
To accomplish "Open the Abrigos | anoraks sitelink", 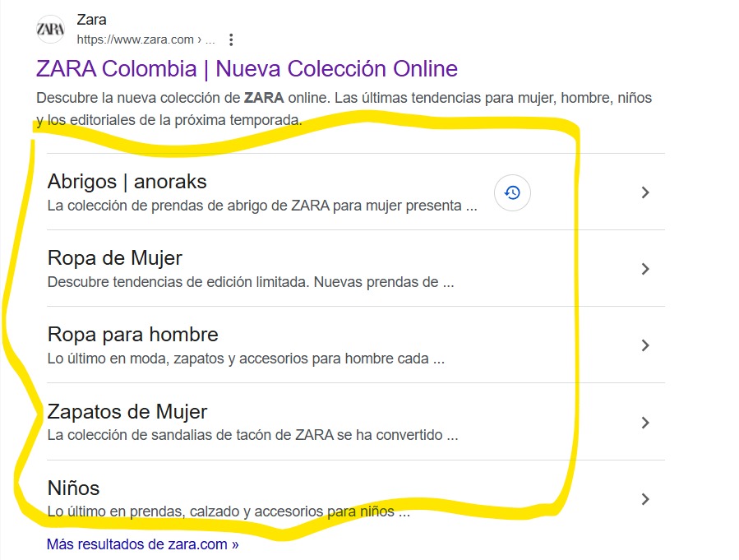I will (x=127, y=182).
